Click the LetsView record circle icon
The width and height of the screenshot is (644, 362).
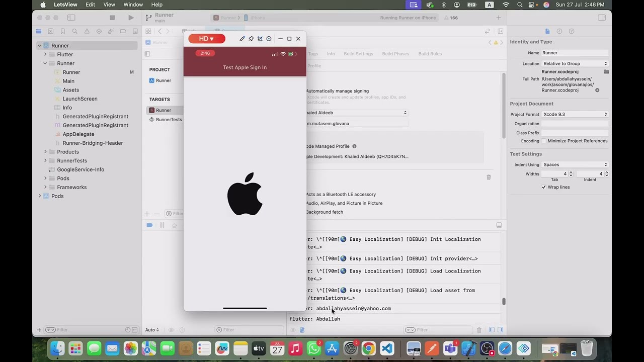269,39
